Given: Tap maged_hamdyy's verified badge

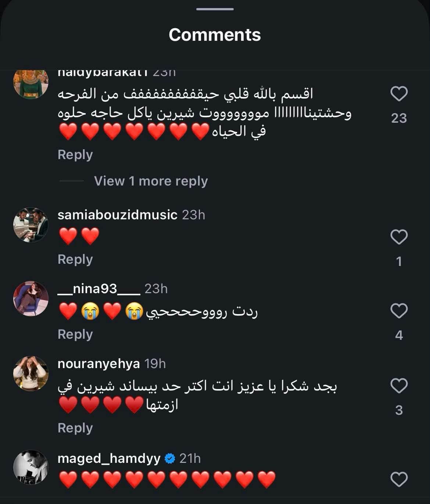Looking at the screenshot, I should click(170, 458).
